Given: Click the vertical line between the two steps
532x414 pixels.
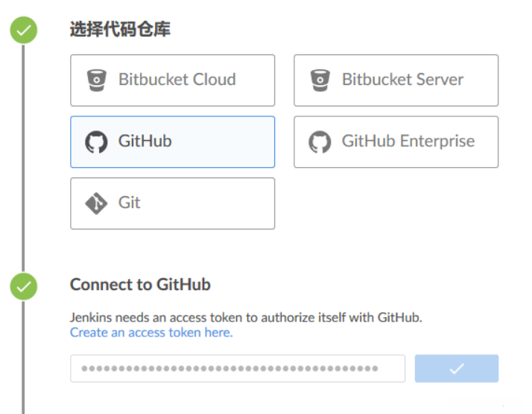Looking at the screenshot, I should [23, 157].
